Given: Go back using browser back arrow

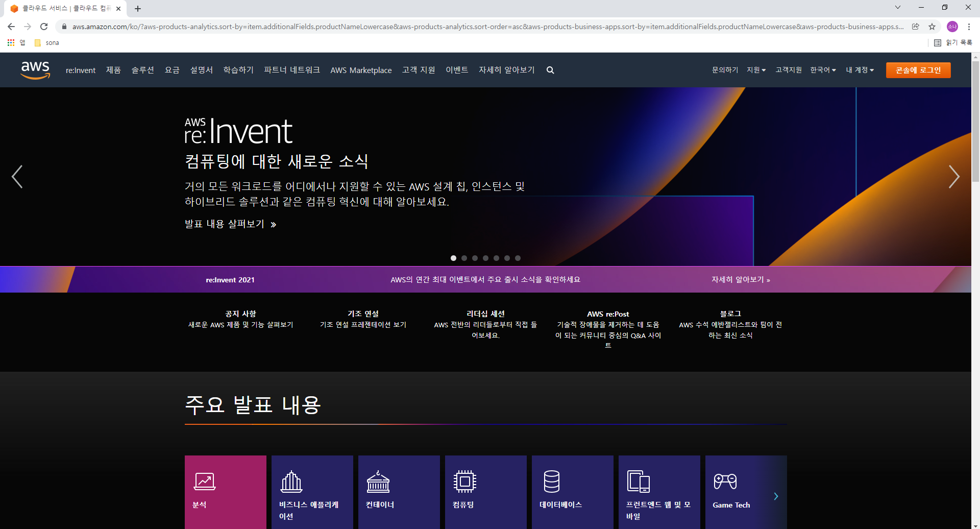Looking at the screenshot, I should tap(11, 27).
